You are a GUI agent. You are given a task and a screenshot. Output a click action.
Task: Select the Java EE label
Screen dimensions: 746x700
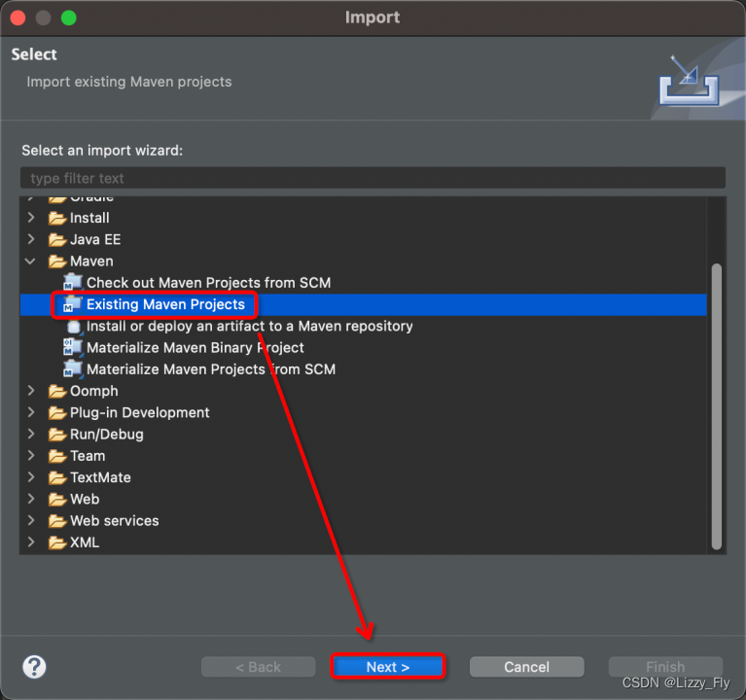pos(95,240)
